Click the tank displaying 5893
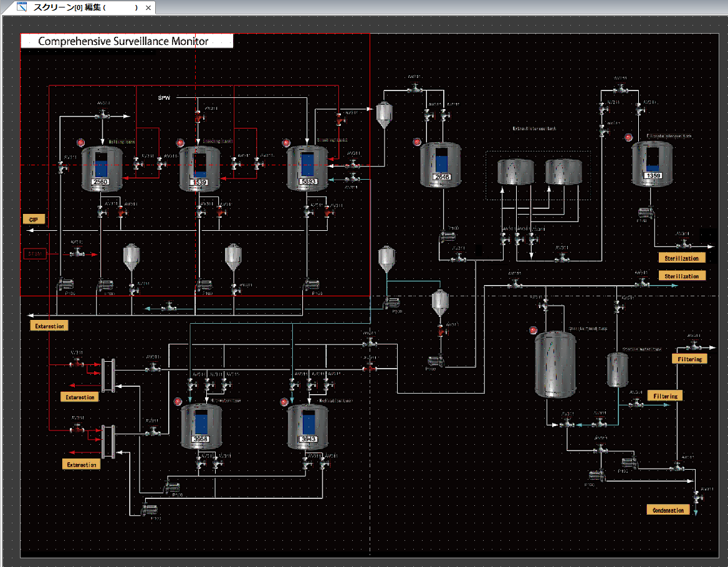 307,169
